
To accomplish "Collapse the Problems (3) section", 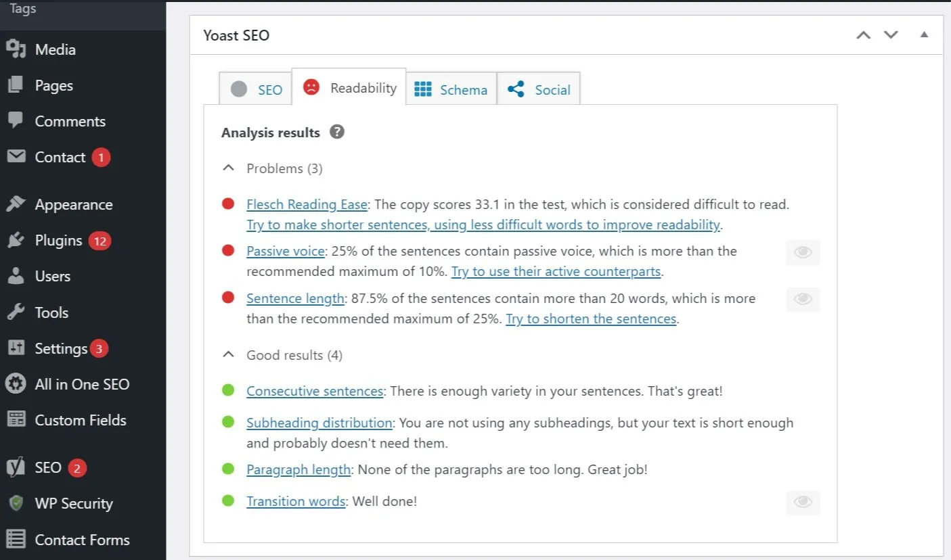I will point(229,168).
